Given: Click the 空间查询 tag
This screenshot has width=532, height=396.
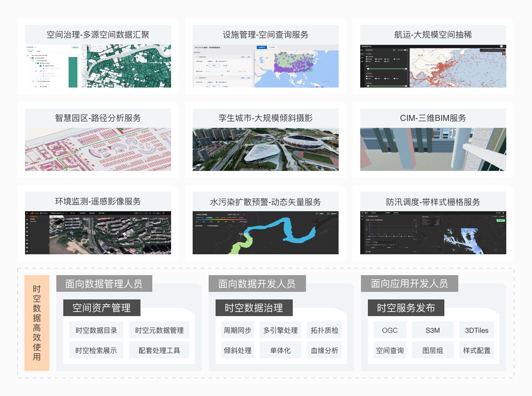Looking at the screenshot, I should pyautogui.click(x=390, y=350).
